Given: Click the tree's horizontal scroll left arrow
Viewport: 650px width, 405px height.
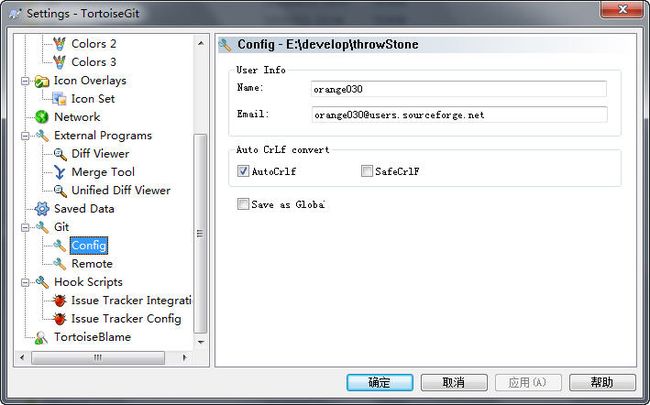Looking at the screenshot, I should pyautogui.click(x=22, y=357).
